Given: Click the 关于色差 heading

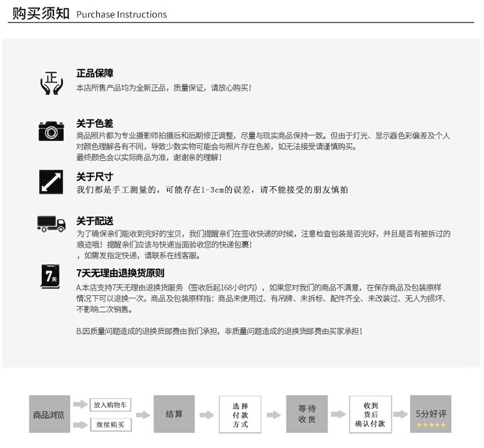Looking at the screenshot, I should tap(95, 123).
